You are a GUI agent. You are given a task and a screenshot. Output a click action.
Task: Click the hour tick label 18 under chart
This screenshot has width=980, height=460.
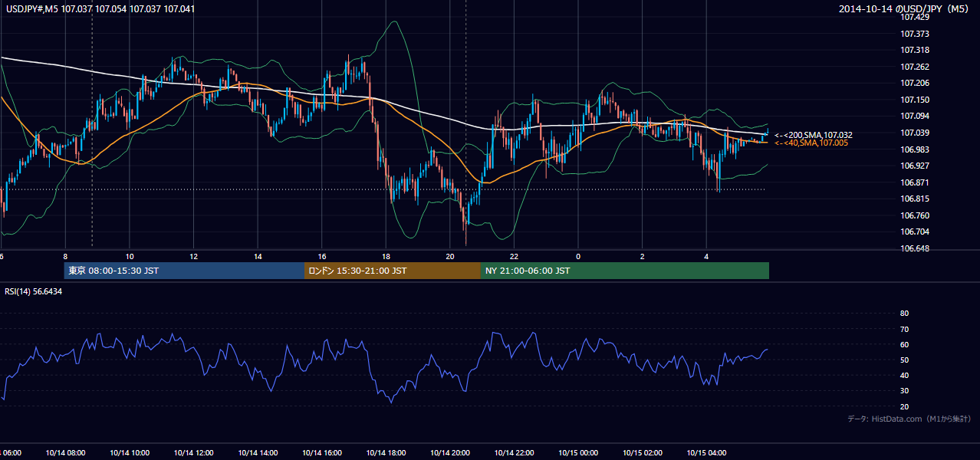click(x=386, y=257)
